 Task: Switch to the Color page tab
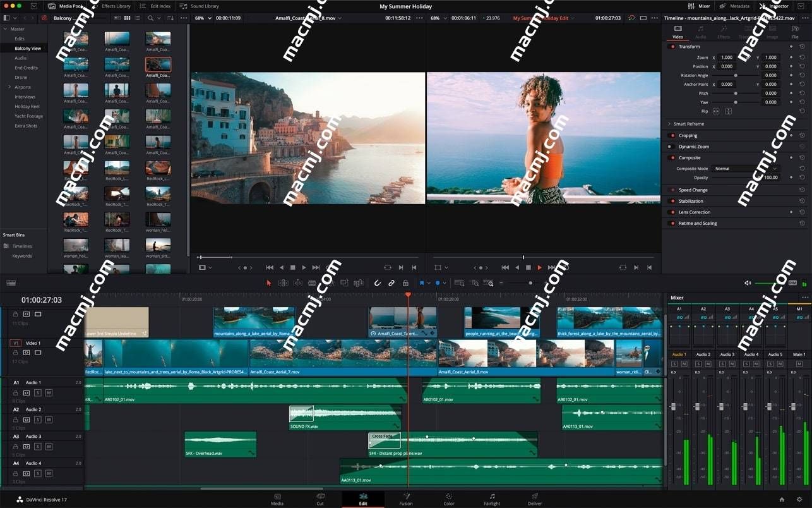[449, 499]
